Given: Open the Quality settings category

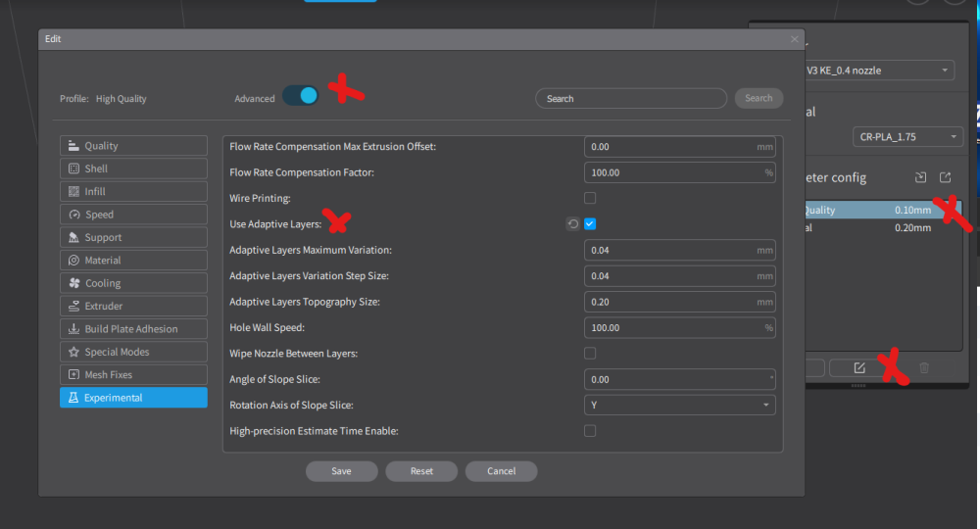Looking at the screenshot, I should click(133, 146).
